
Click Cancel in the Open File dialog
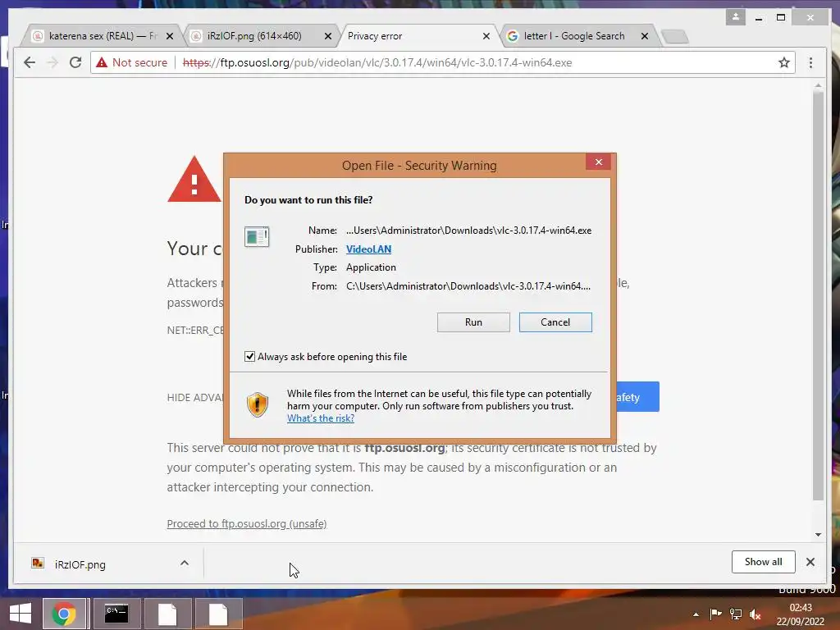pyautogui.click(x=555, y=322)
